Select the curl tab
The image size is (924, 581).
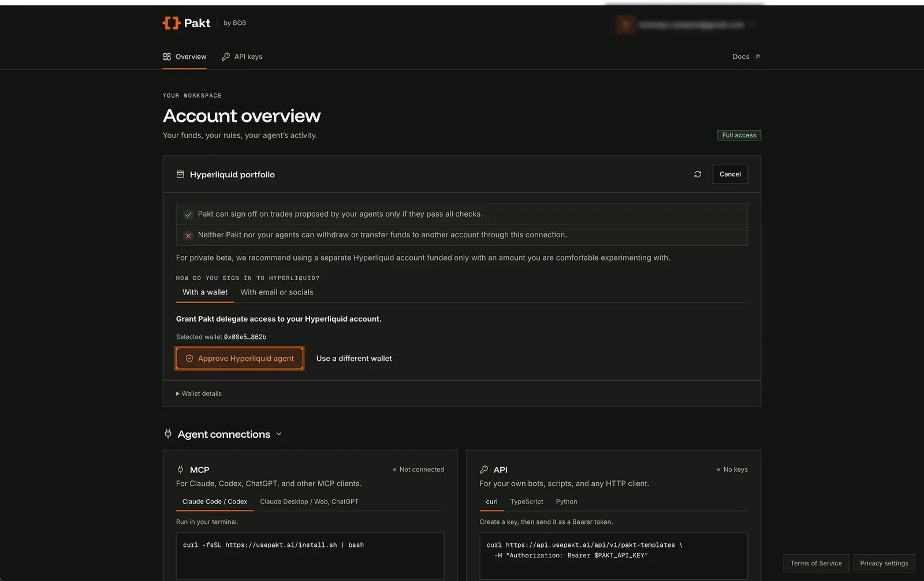tap(491, 502)
